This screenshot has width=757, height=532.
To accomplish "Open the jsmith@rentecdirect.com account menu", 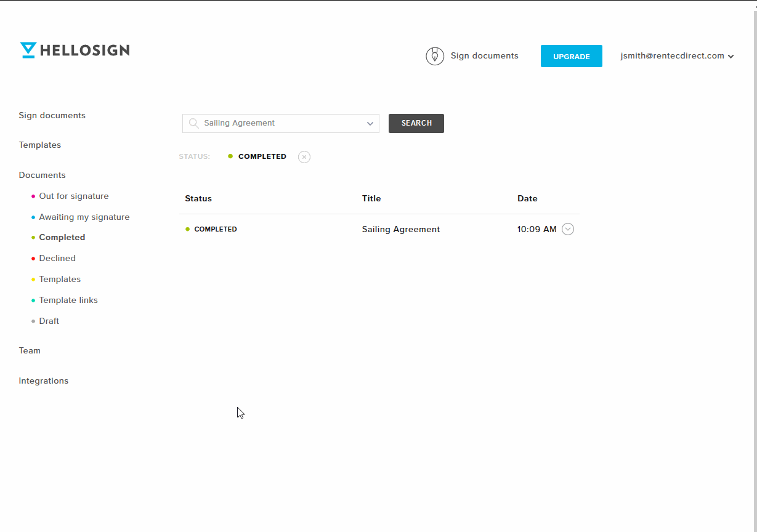I will tap(676, 56).
